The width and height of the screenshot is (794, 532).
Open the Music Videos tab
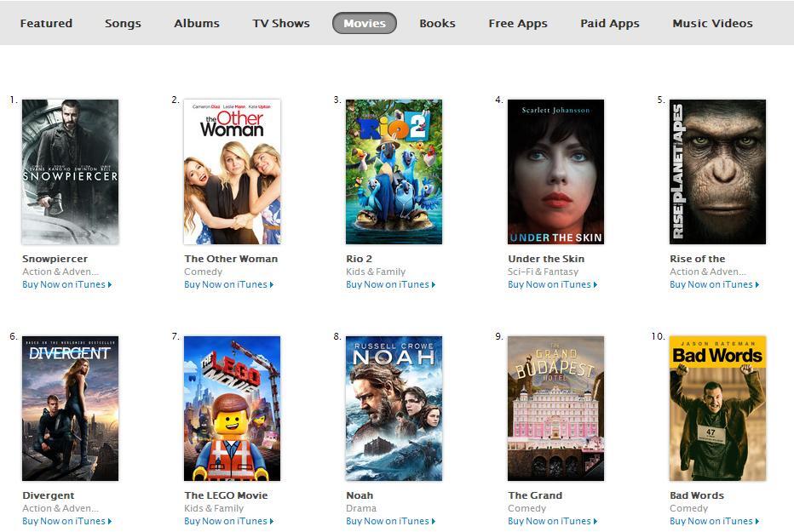pos(712,23)
